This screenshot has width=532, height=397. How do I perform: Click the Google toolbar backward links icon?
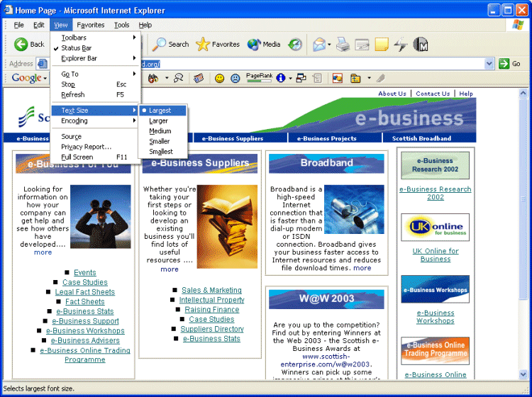pos(301,78)
